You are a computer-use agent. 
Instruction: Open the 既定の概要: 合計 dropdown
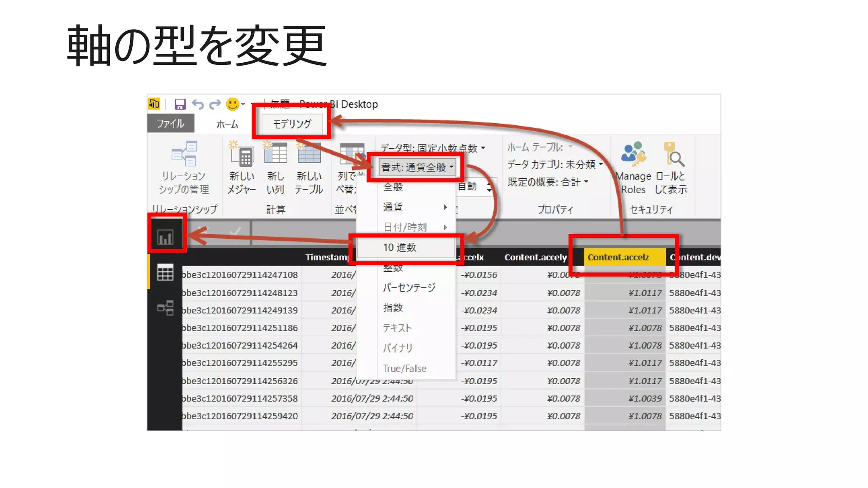click(x=548, y=182)
